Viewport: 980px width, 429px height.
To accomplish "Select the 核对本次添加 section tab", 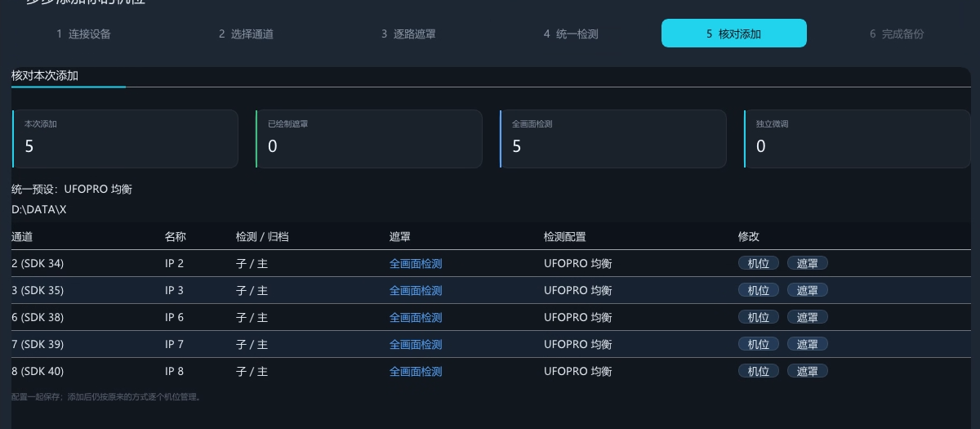I will (x=45, y=75).
